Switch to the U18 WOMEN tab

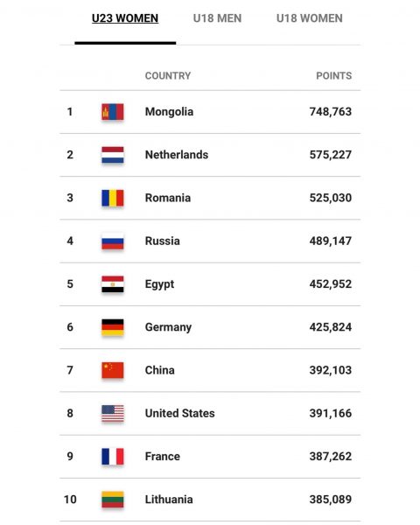point(310,18)
